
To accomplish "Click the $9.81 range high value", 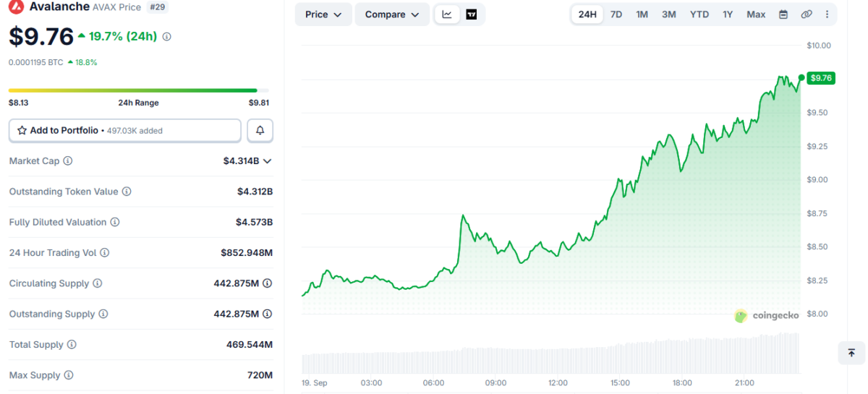I will (x=259, y=103).
